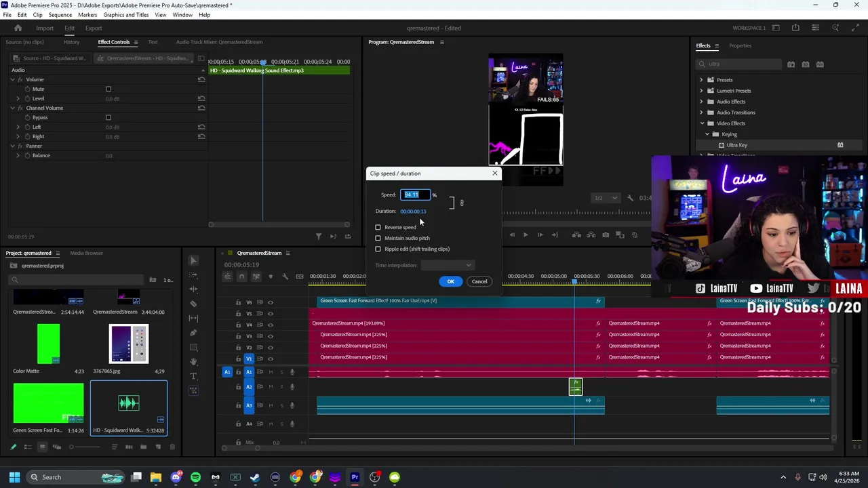Screen dimensions: 868x488
Task: Step back one frame in Program monitor
Action: coord(511,235)
